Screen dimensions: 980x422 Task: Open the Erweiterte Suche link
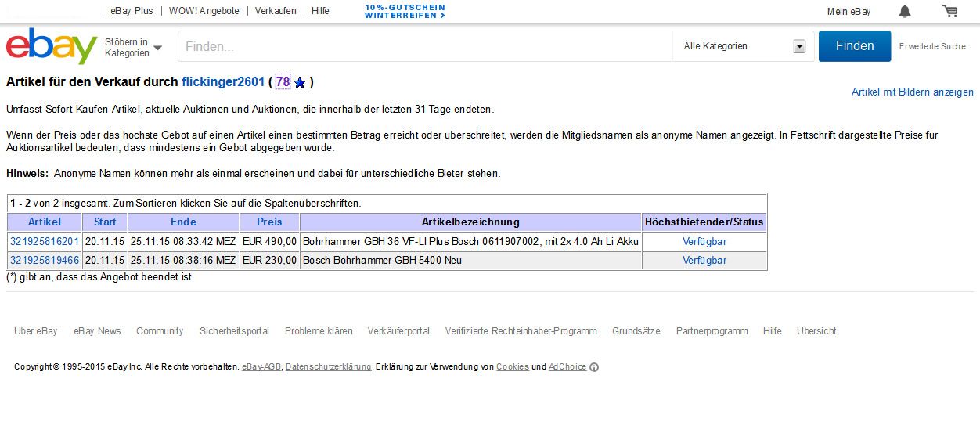pos(932,46)
